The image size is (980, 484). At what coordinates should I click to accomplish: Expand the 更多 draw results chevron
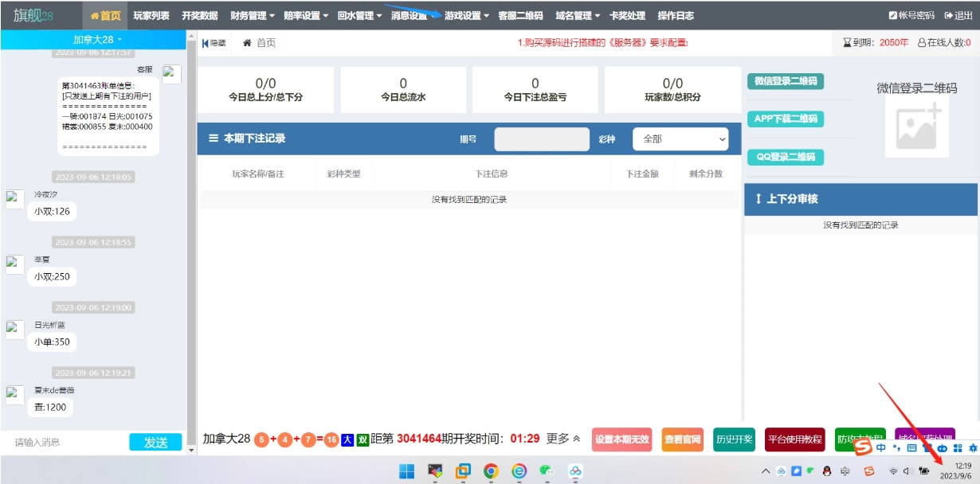(576, 439)
